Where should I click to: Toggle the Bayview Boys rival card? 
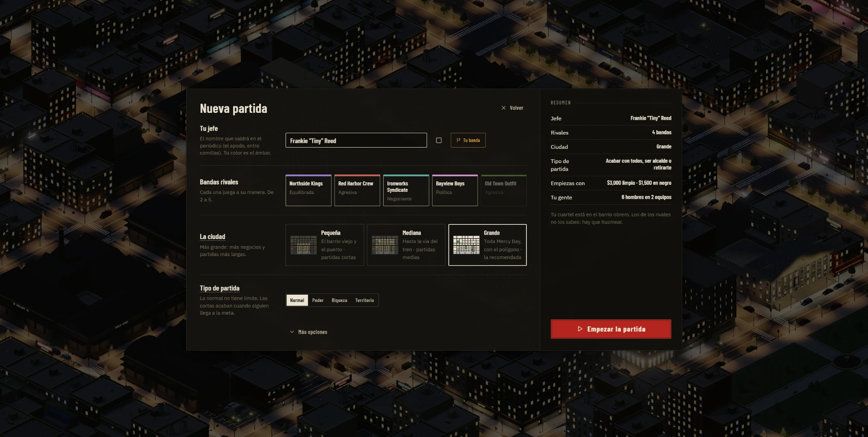click(455, 190)
